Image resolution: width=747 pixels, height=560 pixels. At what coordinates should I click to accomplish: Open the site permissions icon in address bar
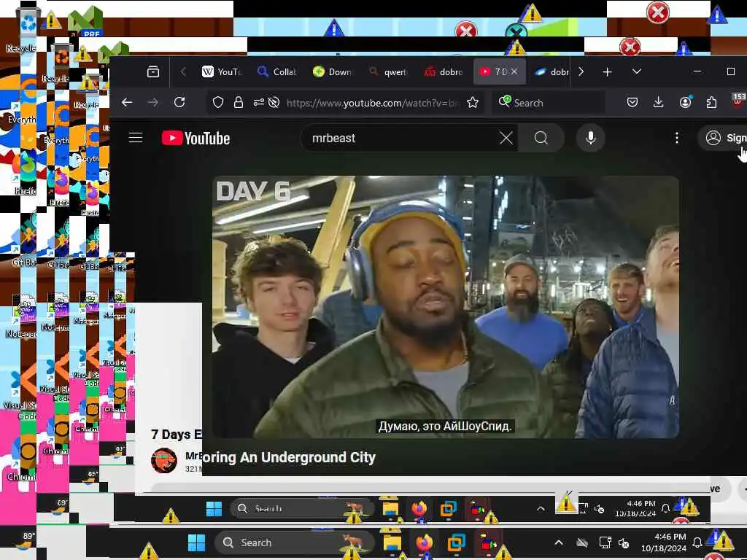(259, 102)
